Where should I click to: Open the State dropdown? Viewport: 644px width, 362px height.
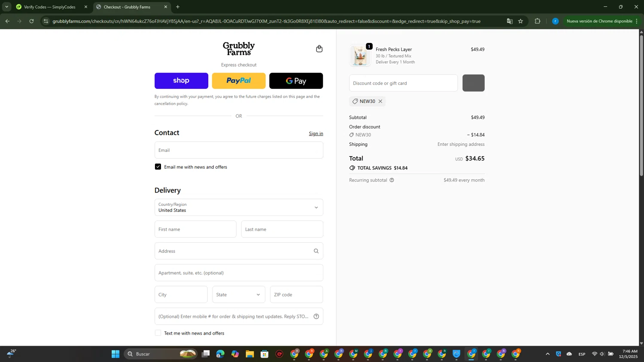[x=239, y=295]
